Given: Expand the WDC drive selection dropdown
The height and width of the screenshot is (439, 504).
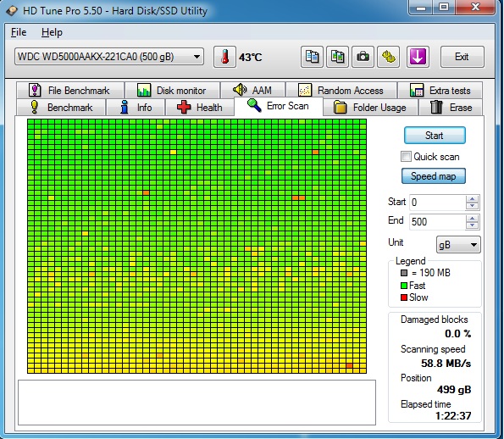Looking at the screenshot, I should click(x=197, y=57).
